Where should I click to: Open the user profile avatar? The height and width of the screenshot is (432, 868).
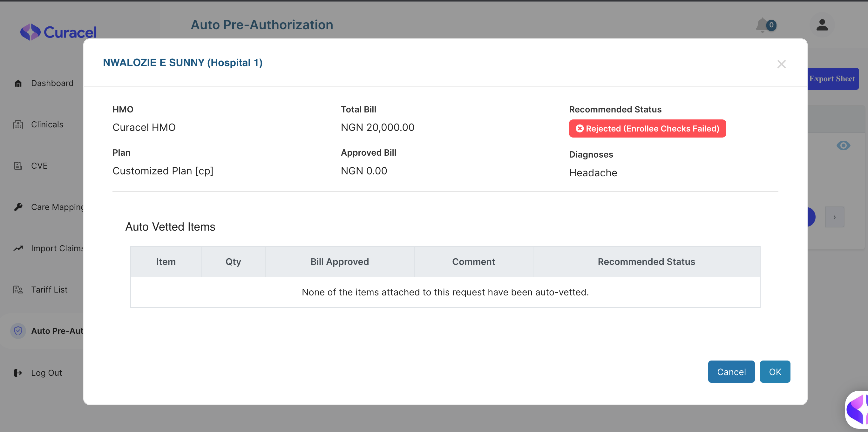822,25
